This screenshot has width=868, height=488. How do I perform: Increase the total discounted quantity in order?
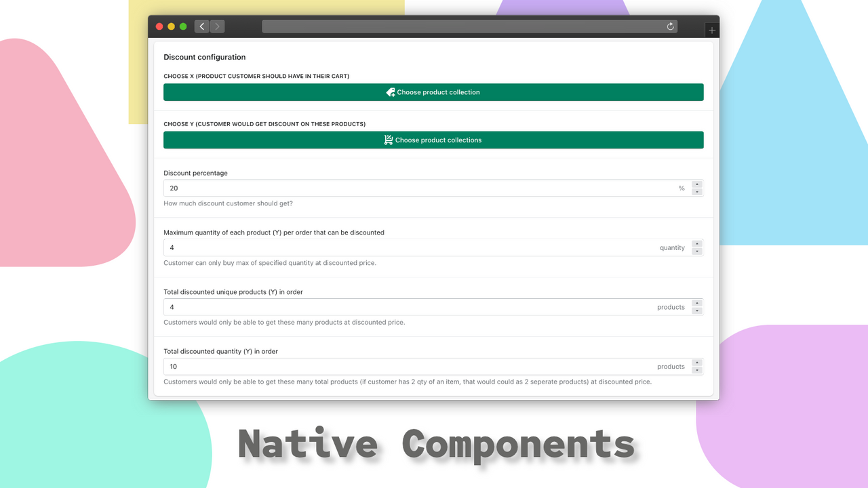click(697, 363)
